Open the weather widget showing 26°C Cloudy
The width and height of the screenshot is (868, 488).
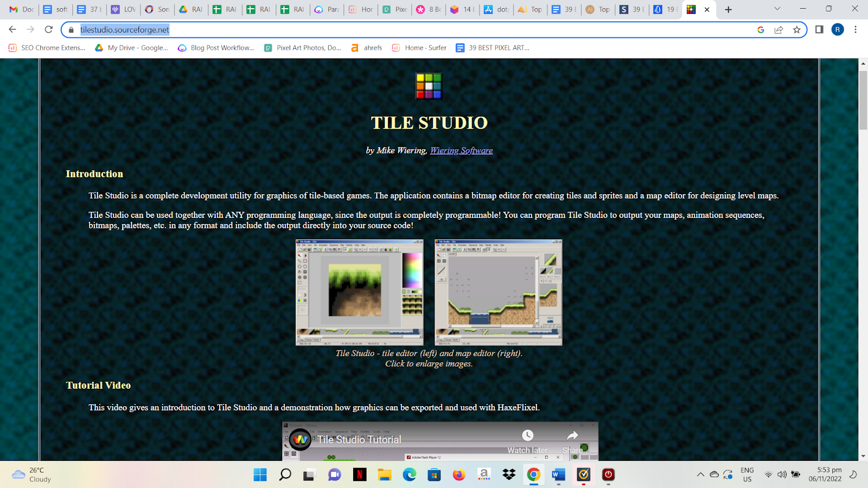click(x=31, y=474)
